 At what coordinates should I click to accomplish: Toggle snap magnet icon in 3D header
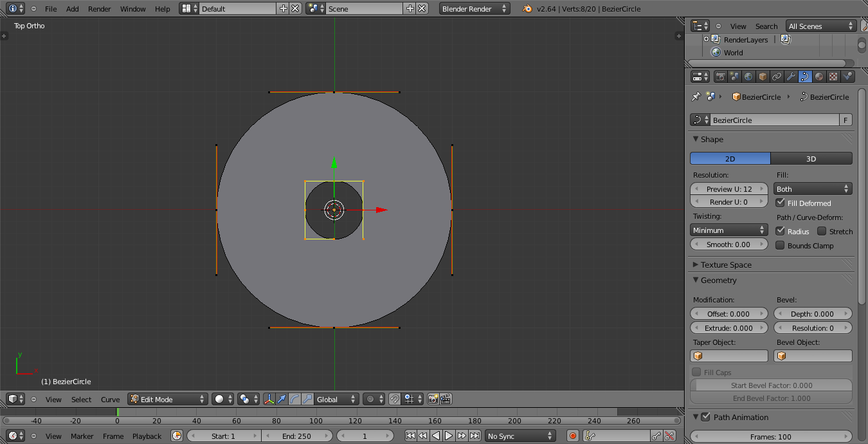point(394,399)
